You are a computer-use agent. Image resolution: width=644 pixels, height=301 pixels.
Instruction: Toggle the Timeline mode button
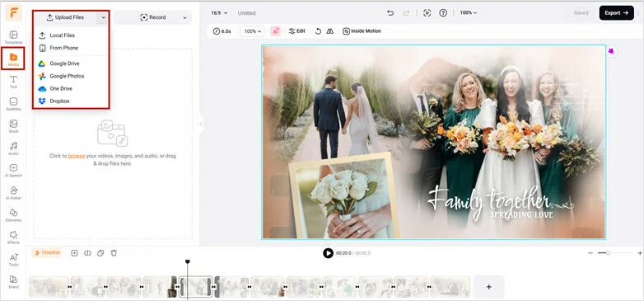(47, 253)
